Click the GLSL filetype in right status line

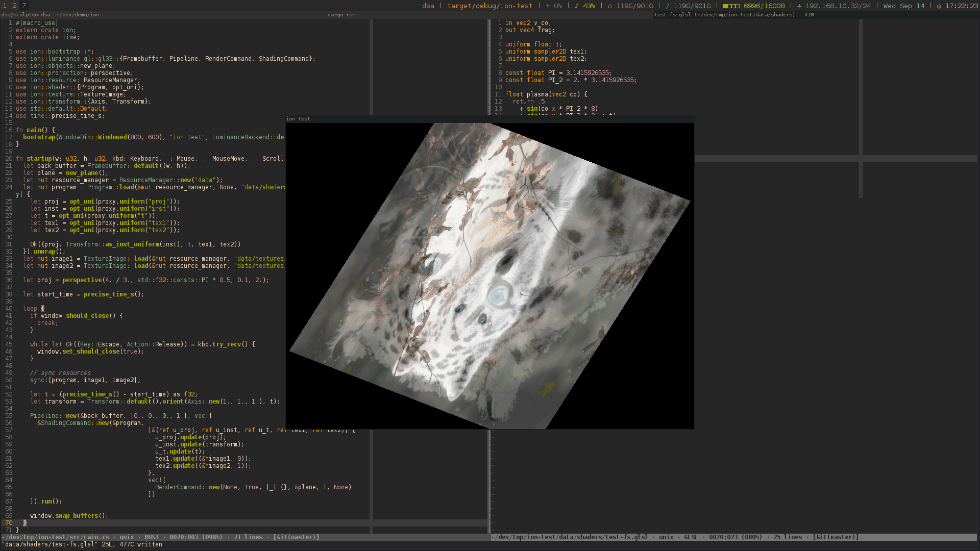pyautogui.click(x=691, y=537)
